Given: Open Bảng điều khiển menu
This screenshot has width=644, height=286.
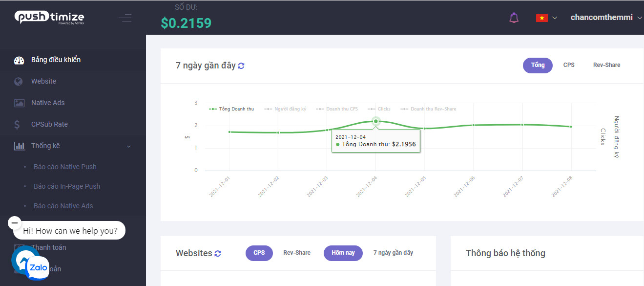Looking at the screenshot, I should 56,60.
